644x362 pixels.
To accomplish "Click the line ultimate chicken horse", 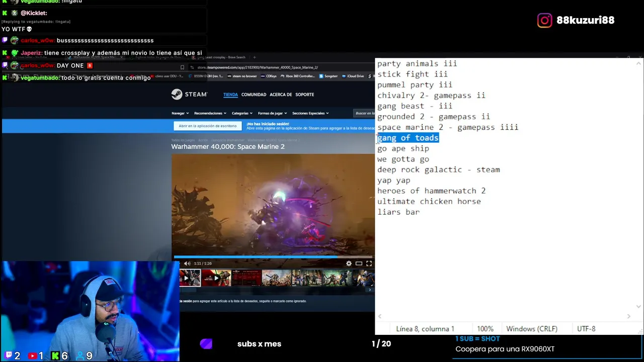I will (x=429, y=201).
